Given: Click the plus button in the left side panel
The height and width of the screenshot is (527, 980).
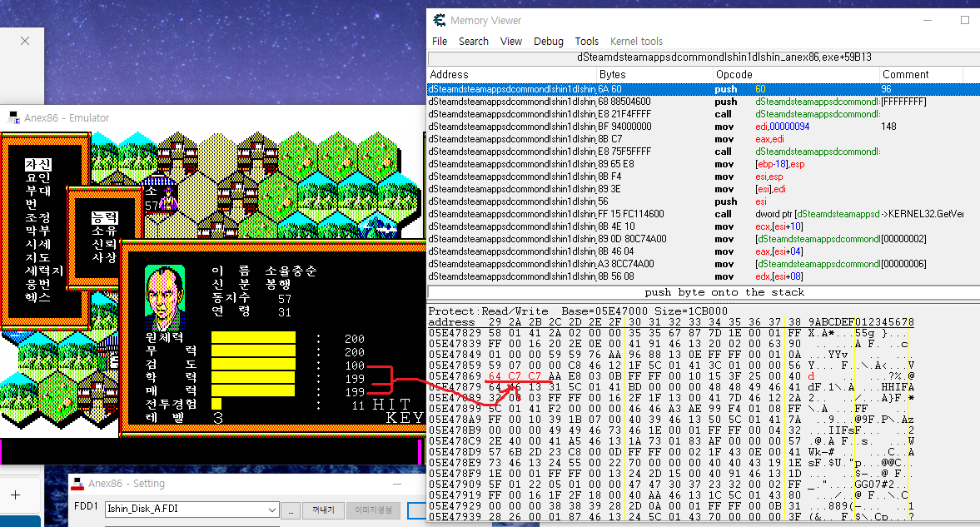Looking at the screenshot, I should [x=16, y=495].
